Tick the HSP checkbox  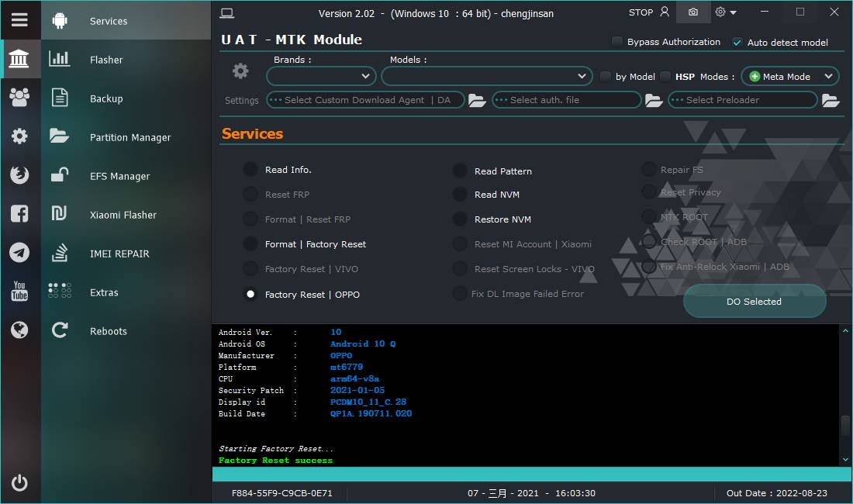coord(665,77)
